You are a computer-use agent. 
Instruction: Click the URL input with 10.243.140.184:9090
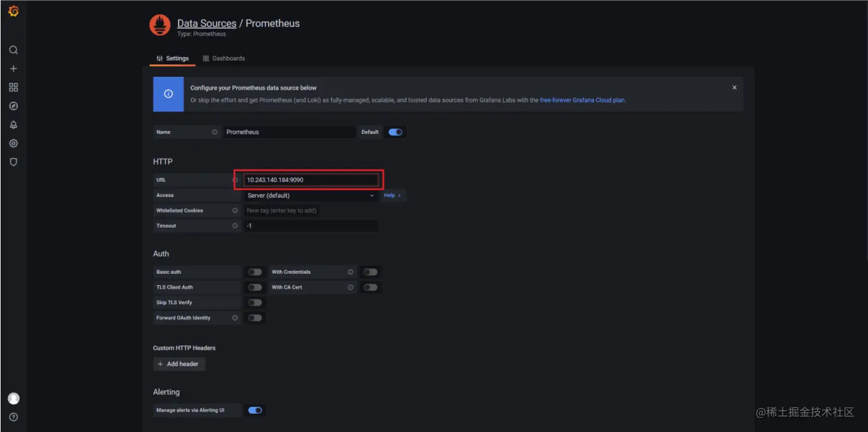(x=311, y=180)
